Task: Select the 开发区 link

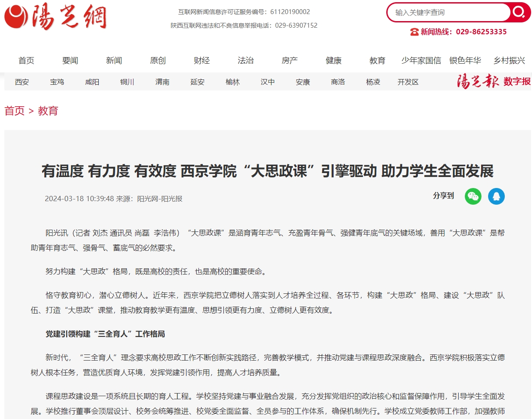Action: click(408, 82)
